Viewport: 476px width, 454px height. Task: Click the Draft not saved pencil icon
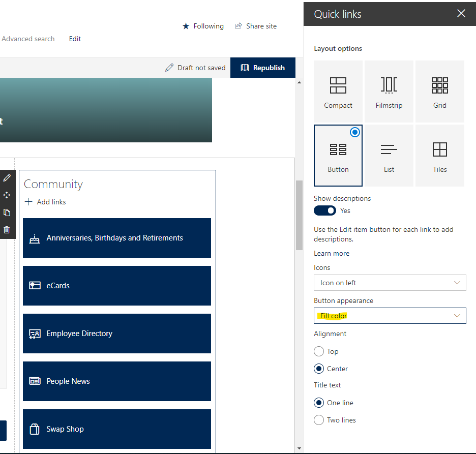pos(169,68)
